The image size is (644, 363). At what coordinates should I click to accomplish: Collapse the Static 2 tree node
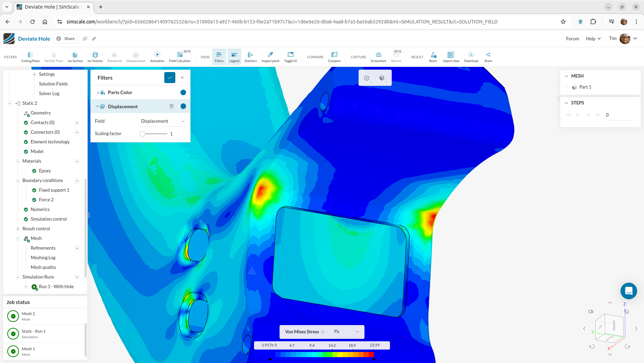[10, 103]
